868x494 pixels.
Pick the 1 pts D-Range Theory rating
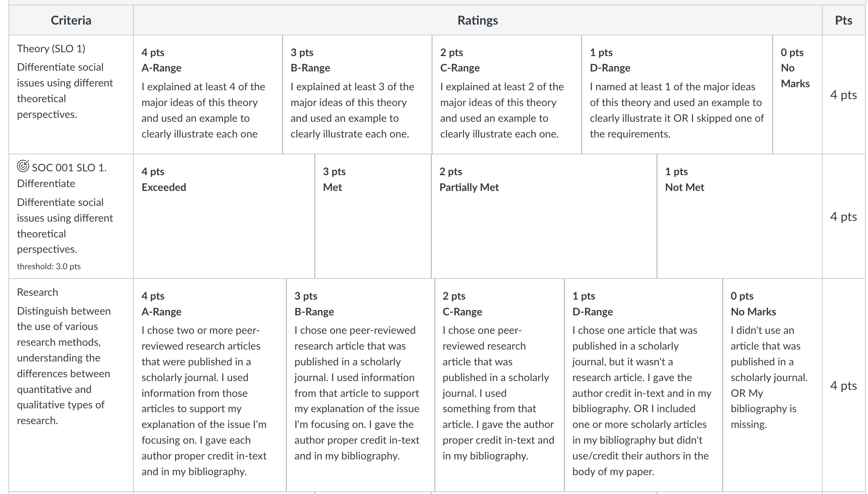[x=677, y=94]
